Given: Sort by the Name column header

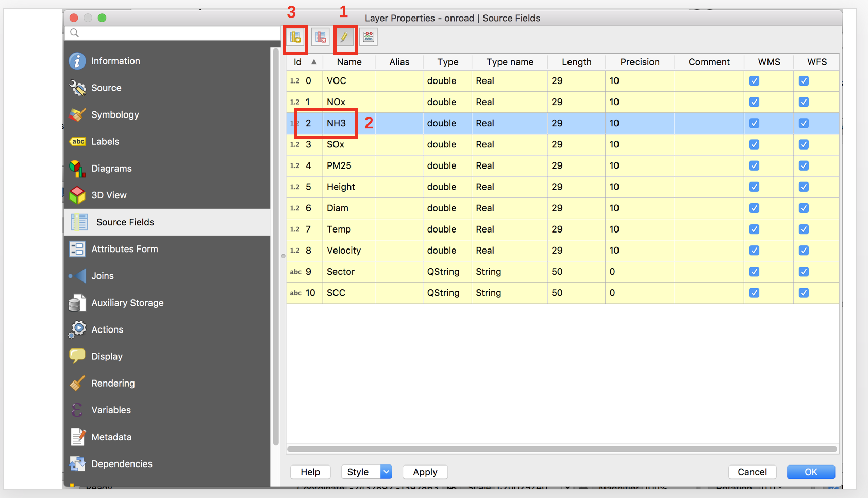Looking at the screenshot, I should click(x=349, y=62).
